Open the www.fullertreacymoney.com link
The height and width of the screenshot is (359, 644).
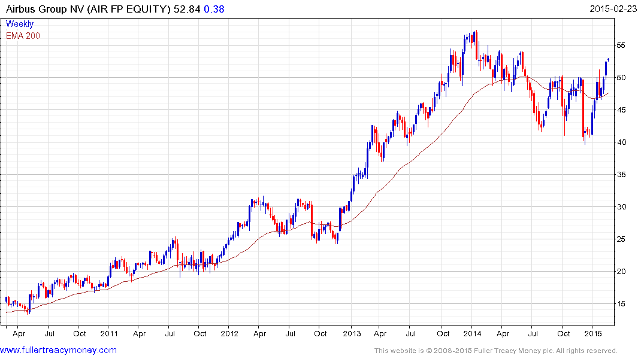pyautogui.click(x=58, y=350)
